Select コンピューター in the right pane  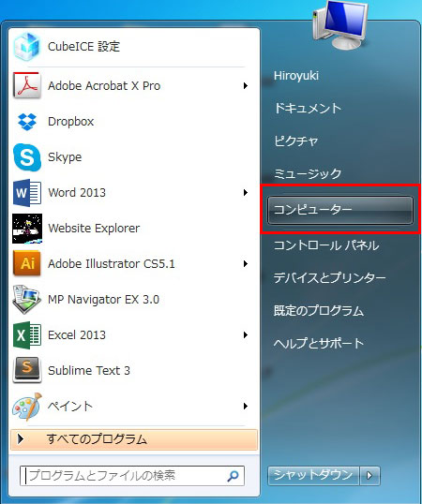(340, 210)
